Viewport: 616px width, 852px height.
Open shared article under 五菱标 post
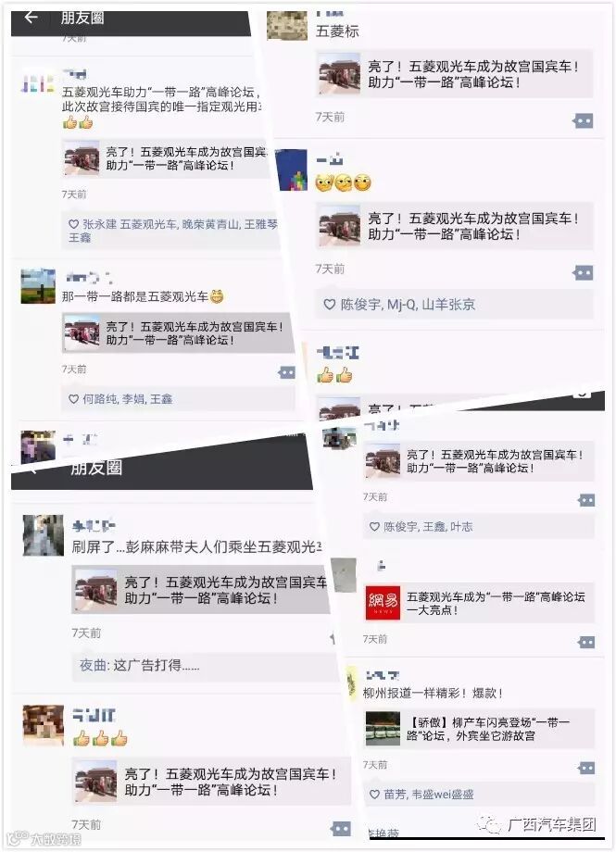tap(455, 74)
